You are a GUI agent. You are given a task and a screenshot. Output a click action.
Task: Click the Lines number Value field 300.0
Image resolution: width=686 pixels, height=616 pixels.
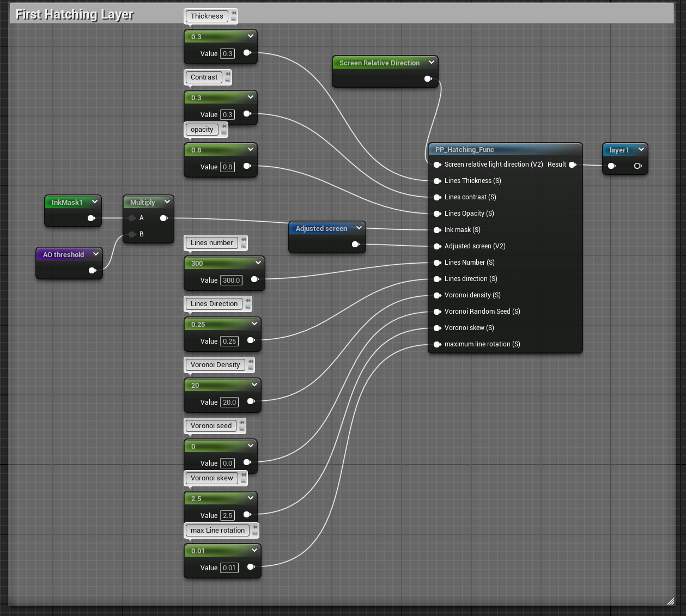pos(231,280)
